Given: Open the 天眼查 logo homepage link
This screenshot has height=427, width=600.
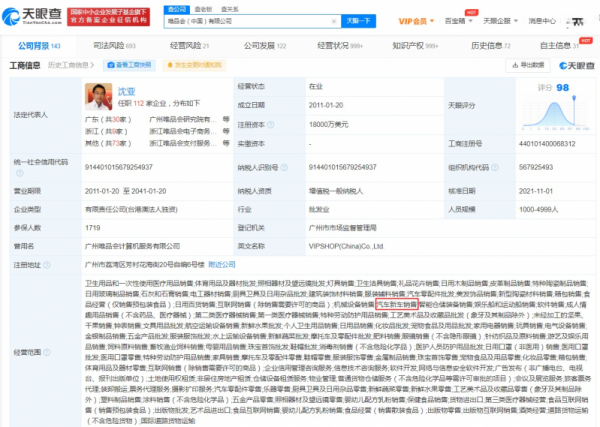Looking at the screenshot, I should [x=32, y=16].
